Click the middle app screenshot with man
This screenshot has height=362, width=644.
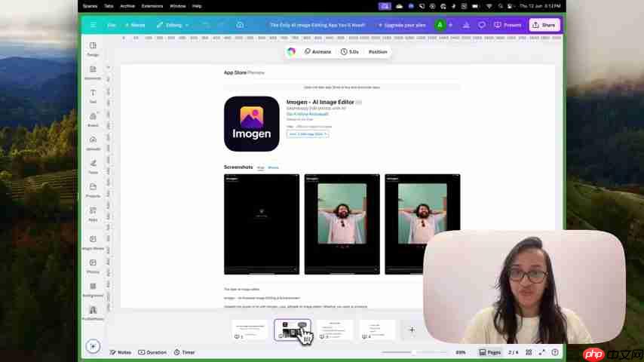[x=342, y=224]
